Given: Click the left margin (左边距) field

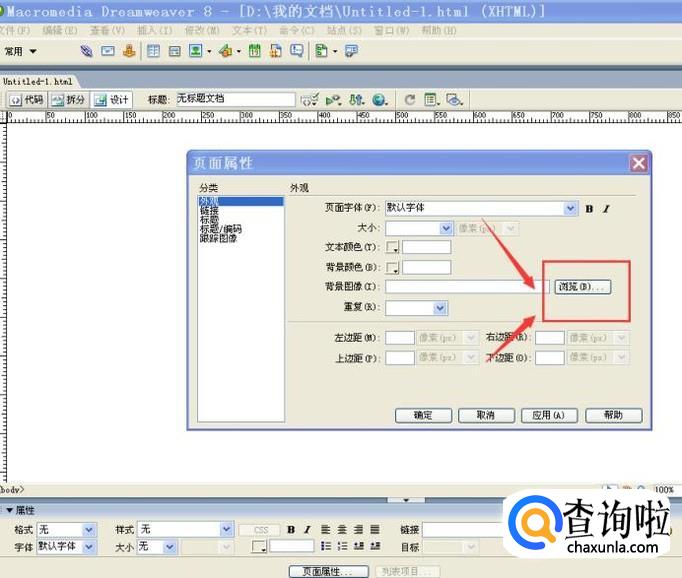Looking at the screenshot, I should pyautogui.click(x=400, y=338).
